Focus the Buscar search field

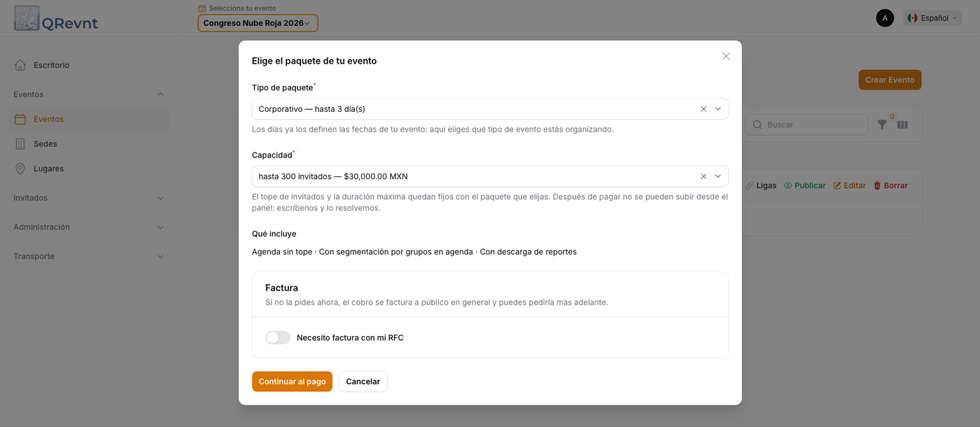click(x=806, y=125)
